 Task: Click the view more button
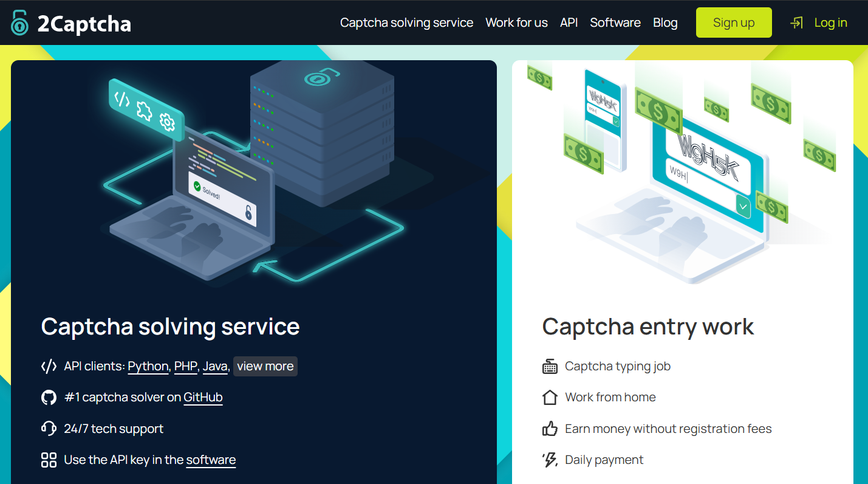[265, 366]
